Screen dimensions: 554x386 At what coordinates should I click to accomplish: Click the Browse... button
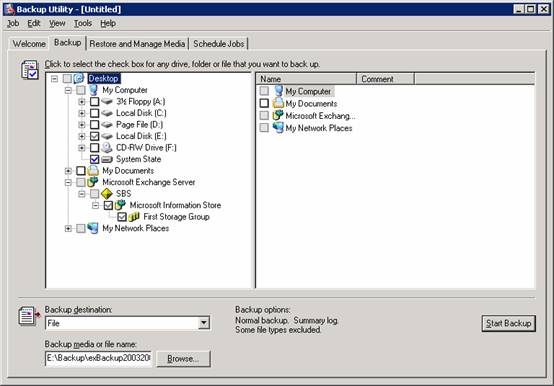(183, 359)
